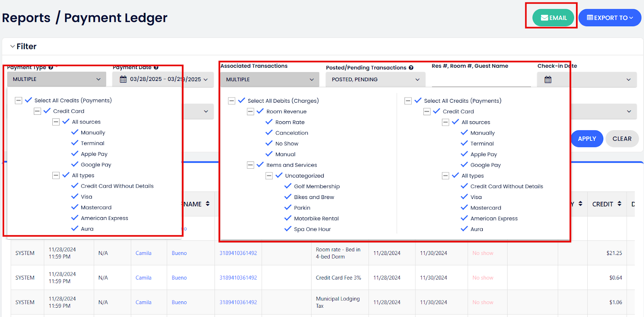644x317 pixels.
Task: Toggle the No Show checkbox
Action: click(x=269, y=143)
